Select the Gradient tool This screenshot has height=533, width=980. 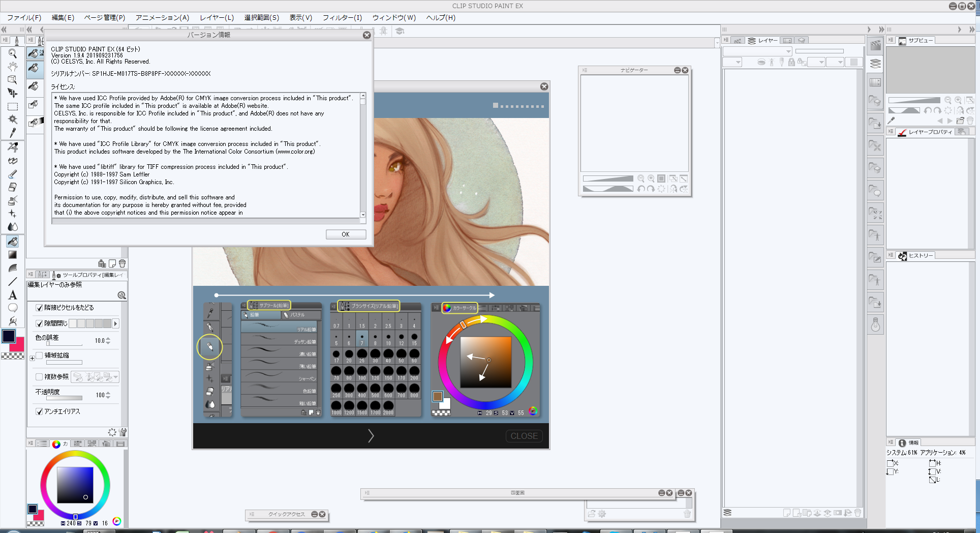pos(13,255)
